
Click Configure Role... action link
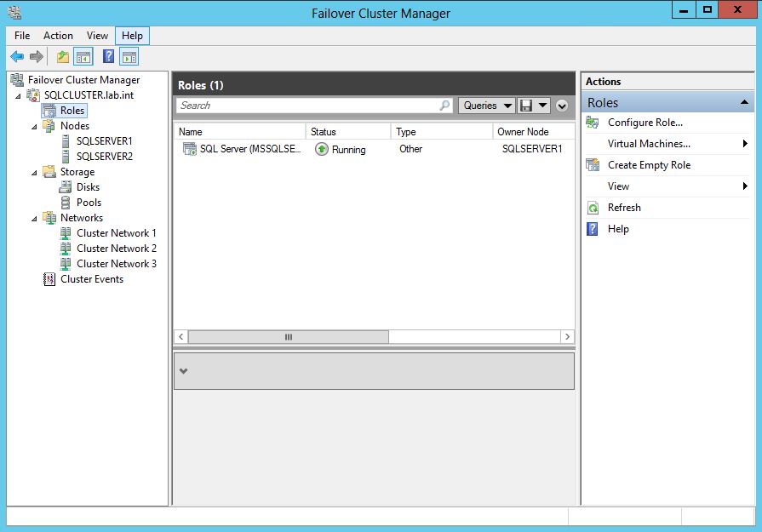click(x=645, y=123)
